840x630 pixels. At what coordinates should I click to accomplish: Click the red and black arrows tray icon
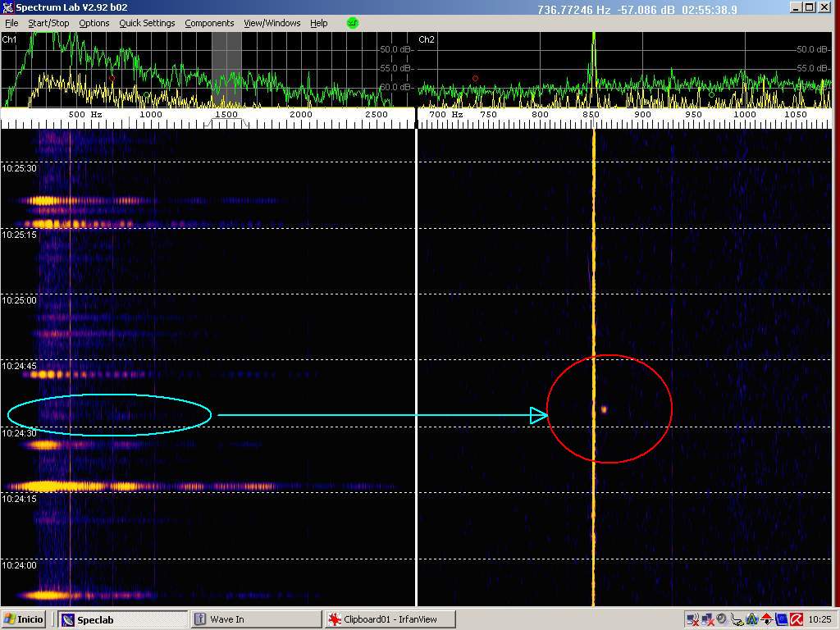(766, 619)
